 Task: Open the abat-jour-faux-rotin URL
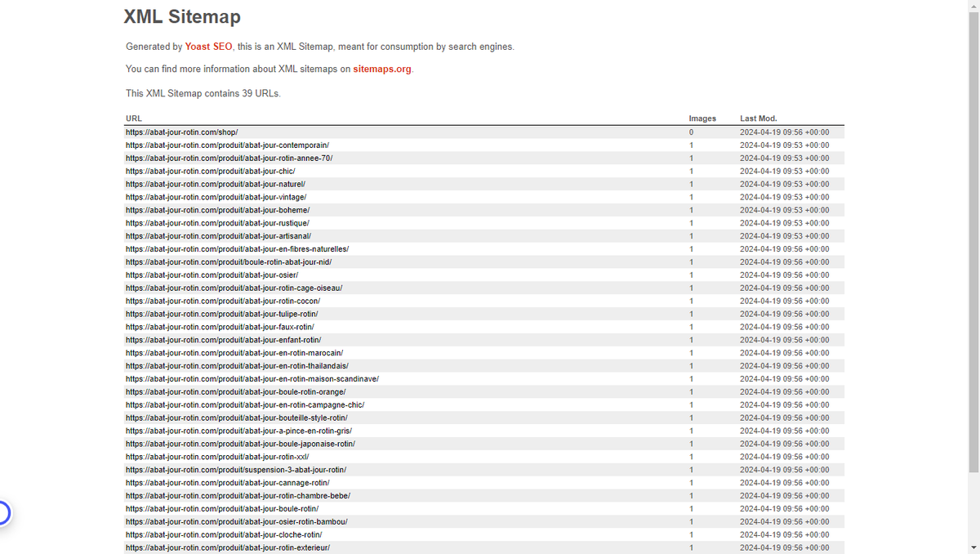click(x=220, y=327)
